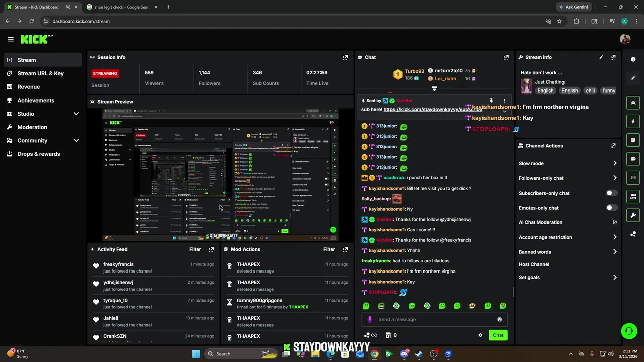Pop out the Session Info panel

tap(345, 57)
